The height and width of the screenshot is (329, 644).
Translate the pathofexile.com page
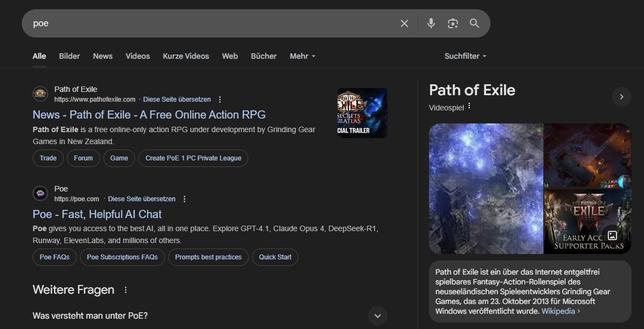coord(177,100)
